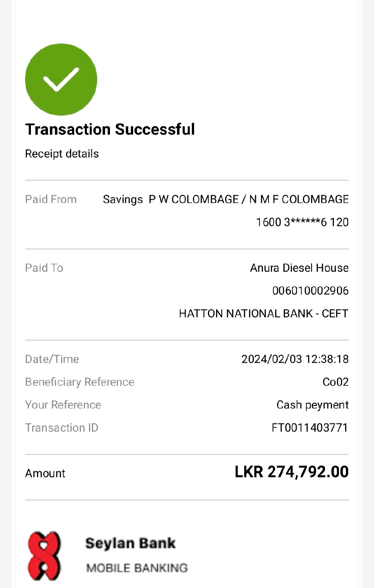Select the Receipt details subtitle

pos(62,154)
